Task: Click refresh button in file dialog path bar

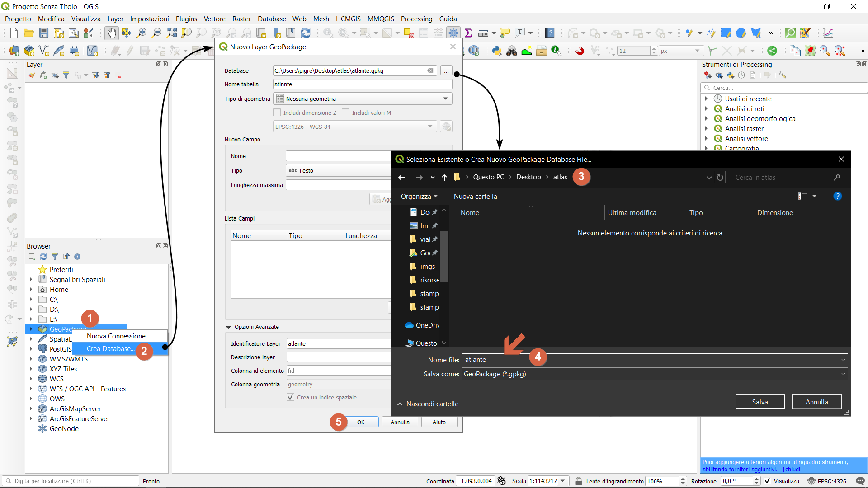Action: 720,178
